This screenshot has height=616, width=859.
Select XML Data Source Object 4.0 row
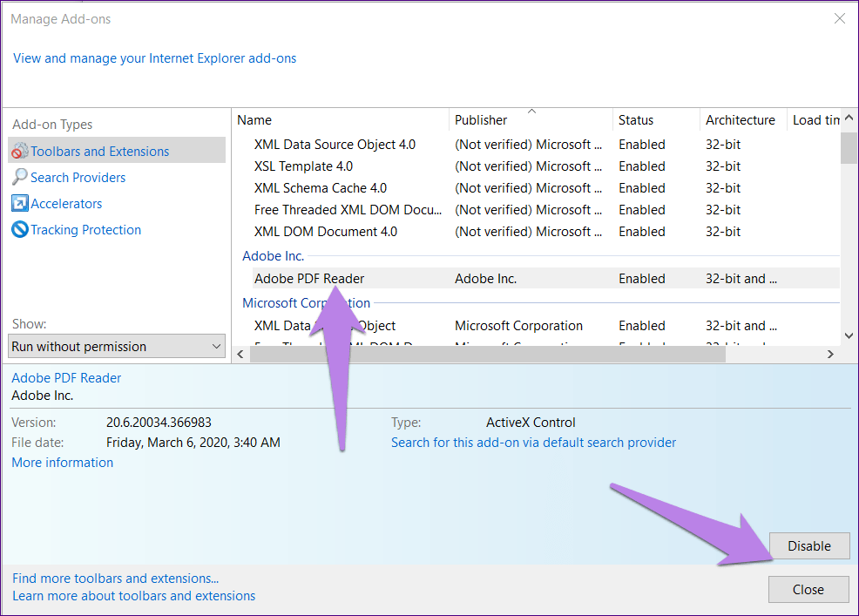pyautogui.click(x=335, y=145)
